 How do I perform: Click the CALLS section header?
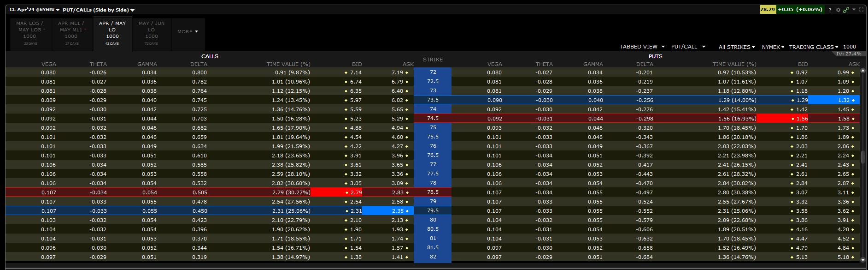210,56
